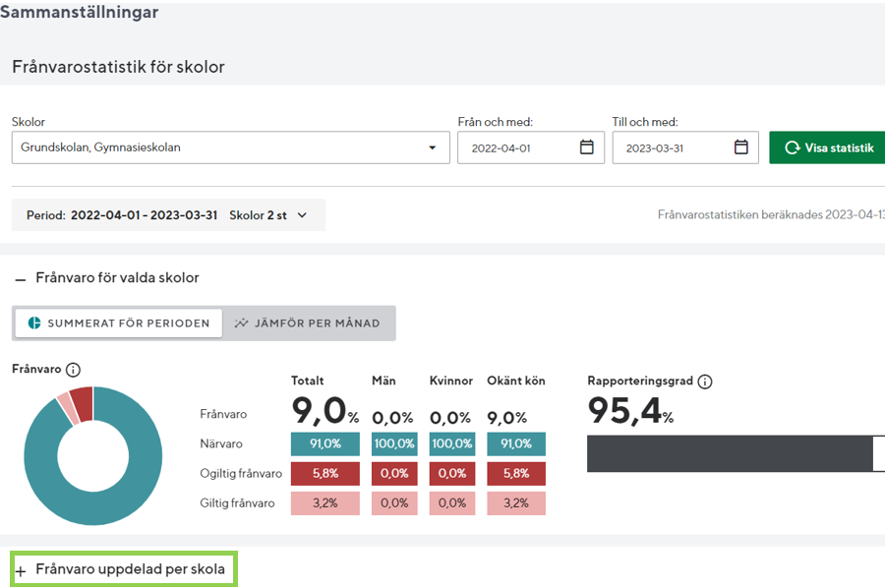This screenshot has height=588, width=885.
Task: Switch to Jämför per månad tab
Action: 308,323
